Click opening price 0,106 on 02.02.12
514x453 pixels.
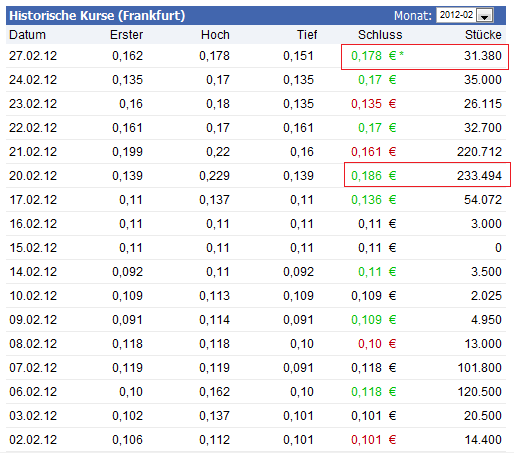(x=127, y=440)
